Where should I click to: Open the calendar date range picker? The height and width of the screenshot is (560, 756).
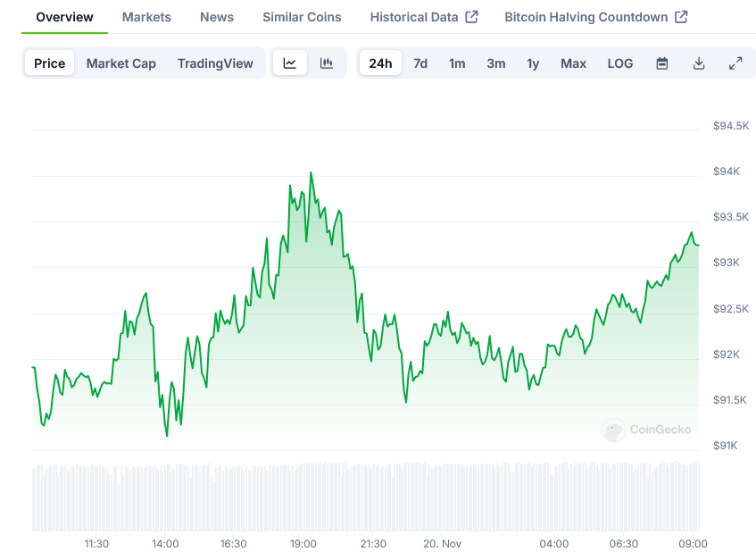pos(662,63)
